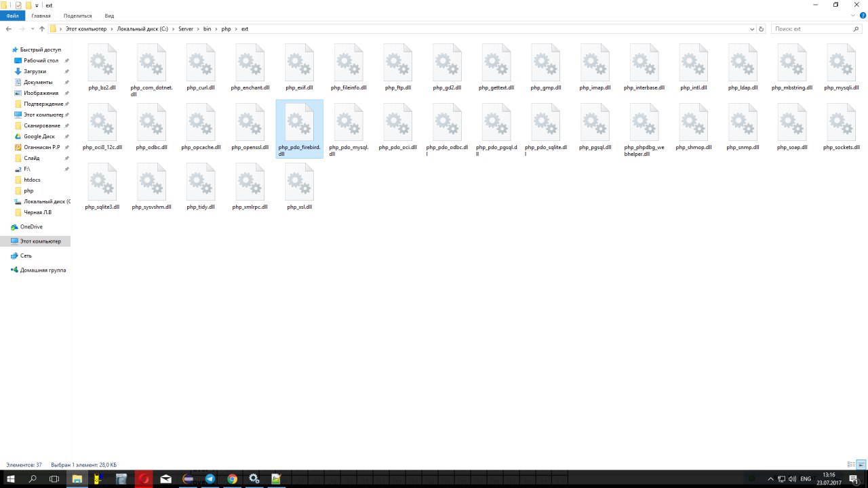868x488 pixels.
Task: Open Рабочий стол in the navigation pane
Action: pos(41,60)
